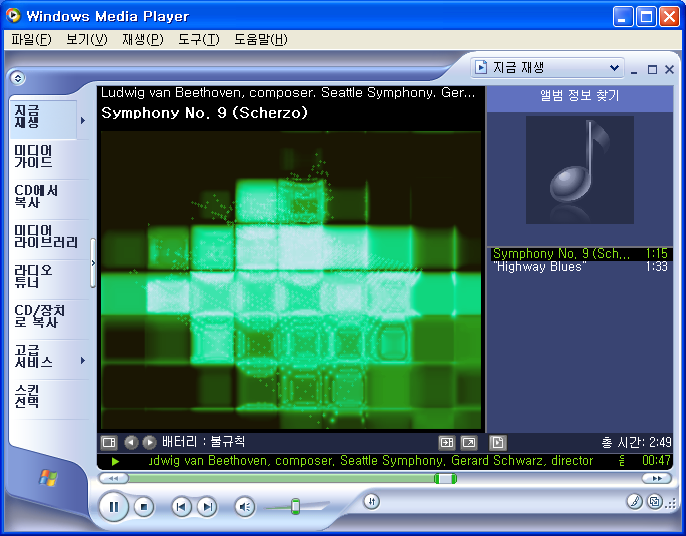686x536 pixels.
Task: Click the 총 시간: 2:49 total time
Action: click(637, 443)
